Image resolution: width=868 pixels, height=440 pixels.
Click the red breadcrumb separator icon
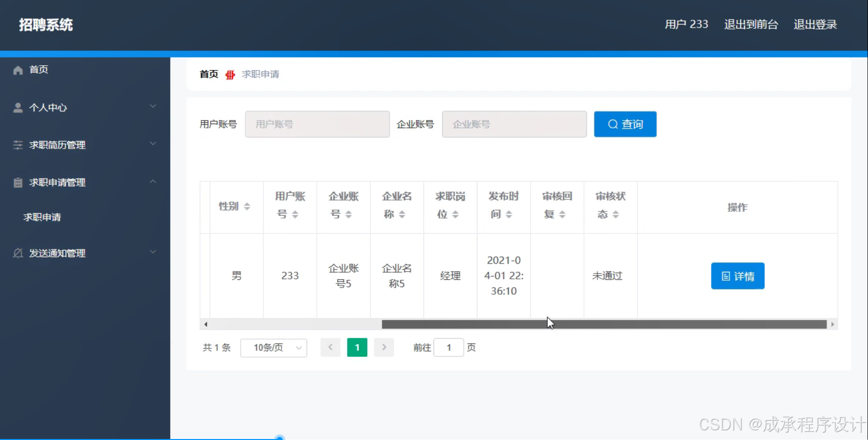click(230, 74)
